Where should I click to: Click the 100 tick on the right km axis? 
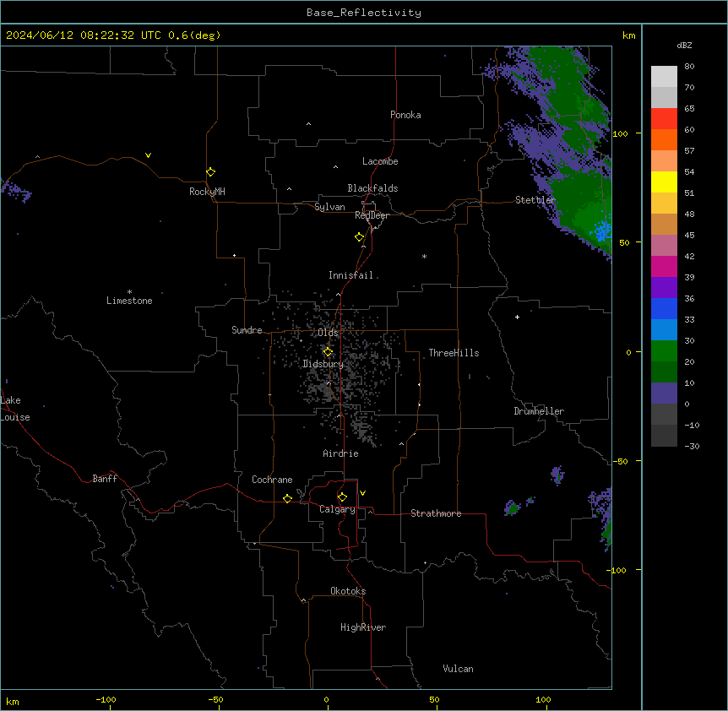[620, 133]
